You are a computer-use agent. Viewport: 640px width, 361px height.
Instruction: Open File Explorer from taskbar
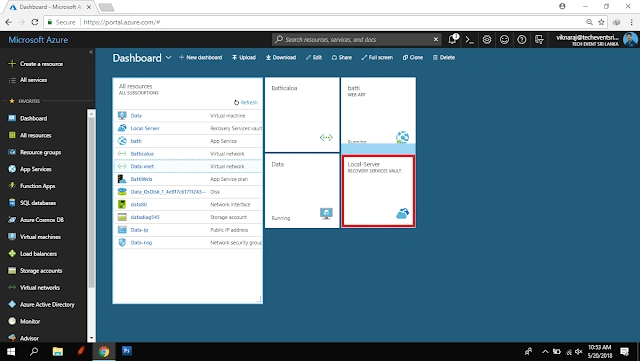[x=58, y=352]
